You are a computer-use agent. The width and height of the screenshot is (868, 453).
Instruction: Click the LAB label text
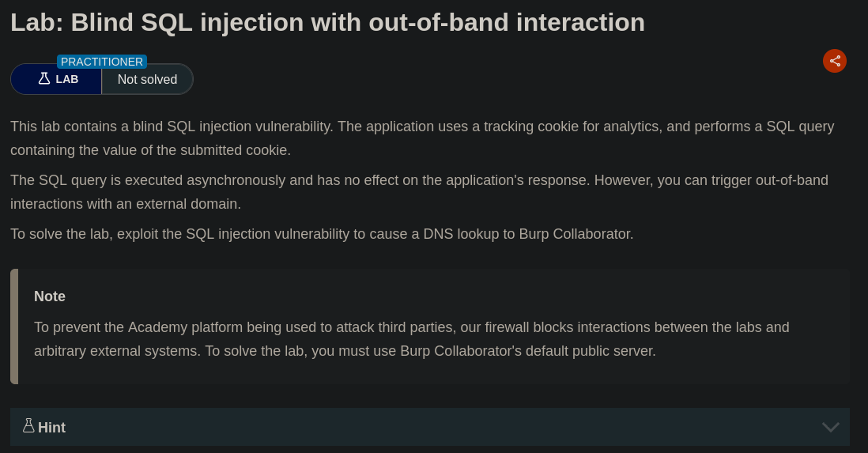[67, 79]
